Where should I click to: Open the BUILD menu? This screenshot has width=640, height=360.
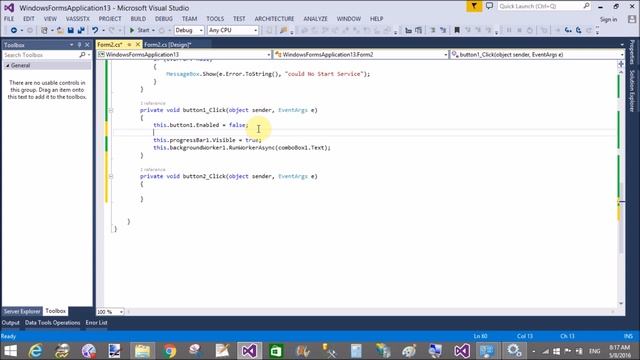point(138,19)
